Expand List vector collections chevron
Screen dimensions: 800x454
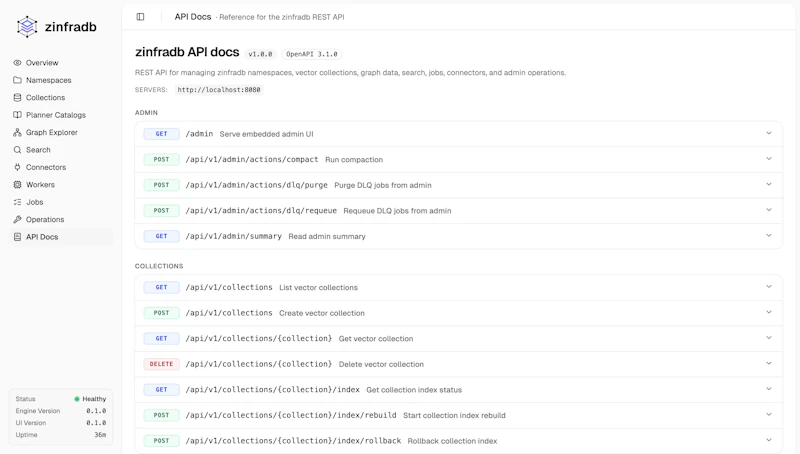(x=768, y=287)
